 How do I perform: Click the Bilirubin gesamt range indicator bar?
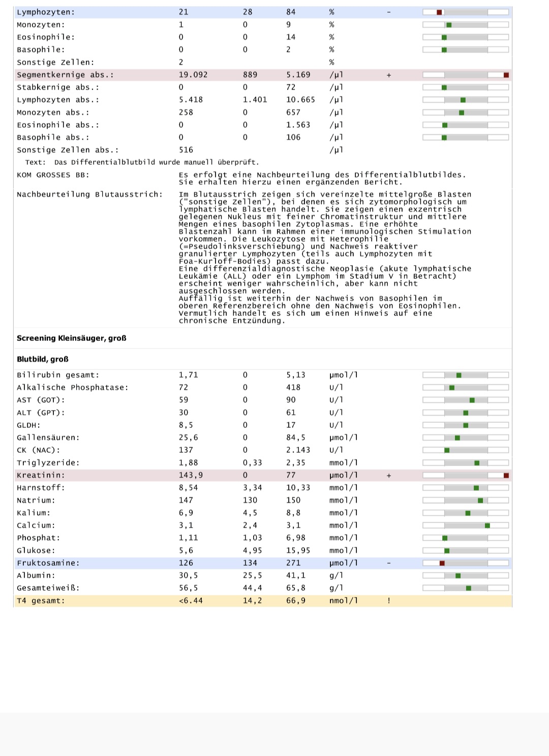click(466, 375)
